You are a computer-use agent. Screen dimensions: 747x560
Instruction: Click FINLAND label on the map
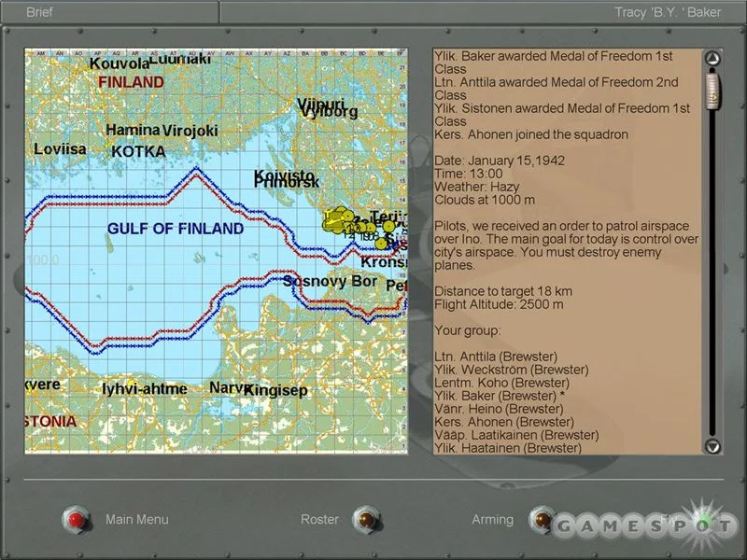(131, 82)
